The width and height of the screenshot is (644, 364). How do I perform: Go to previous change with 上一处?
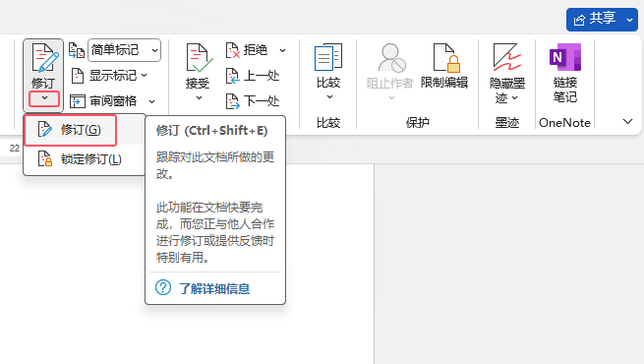click(x=253, y=76)
